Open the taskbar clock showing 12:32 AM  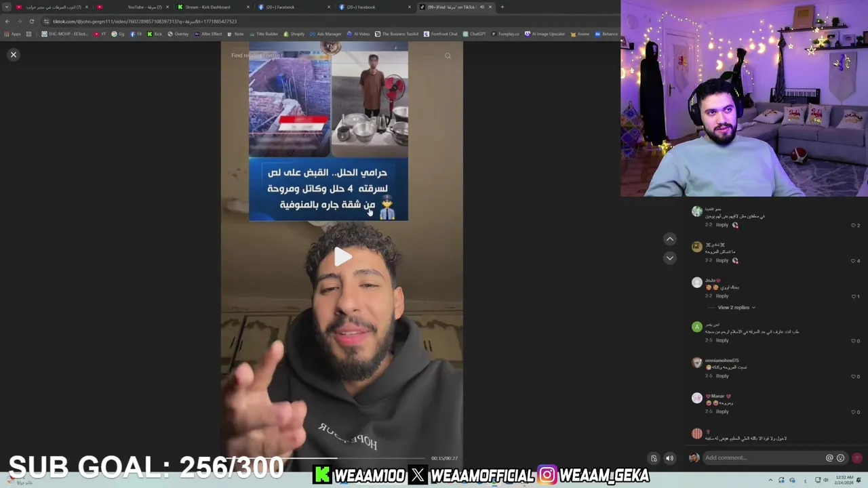coord(845,480)
